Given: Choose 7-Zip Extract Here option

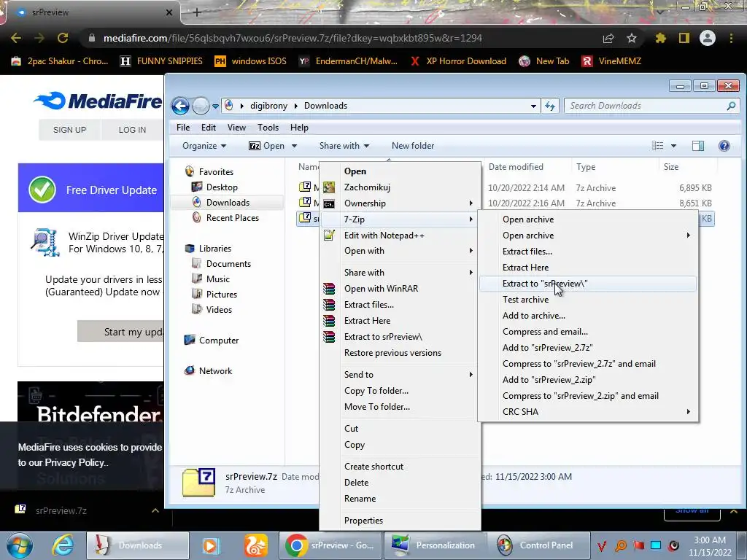Looking at the screenshot, I should coord(588,267).
